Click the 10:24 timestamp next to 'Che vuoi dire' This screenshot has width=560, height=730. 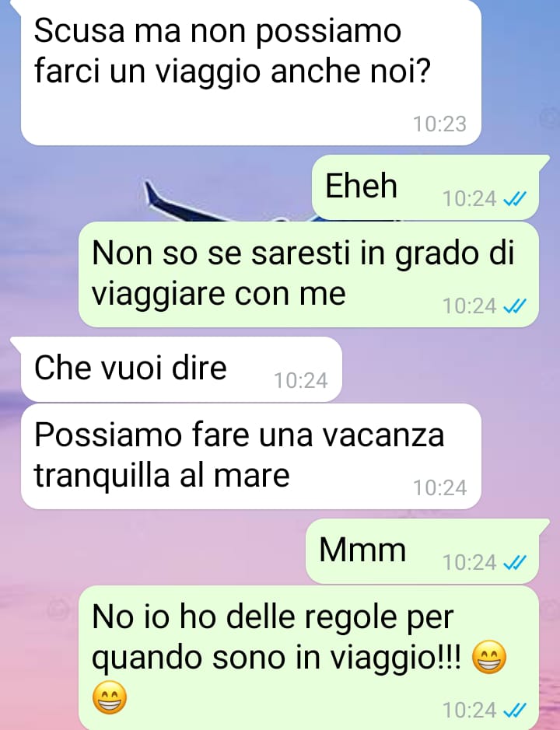(x=300, y=380)
